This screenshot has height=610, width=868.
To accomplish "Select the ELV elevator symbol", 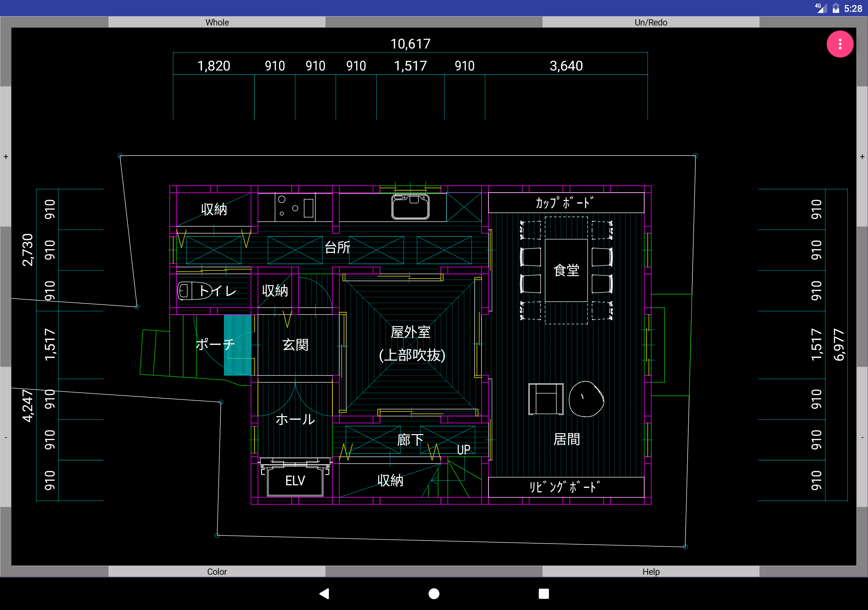I will point(295,481).
